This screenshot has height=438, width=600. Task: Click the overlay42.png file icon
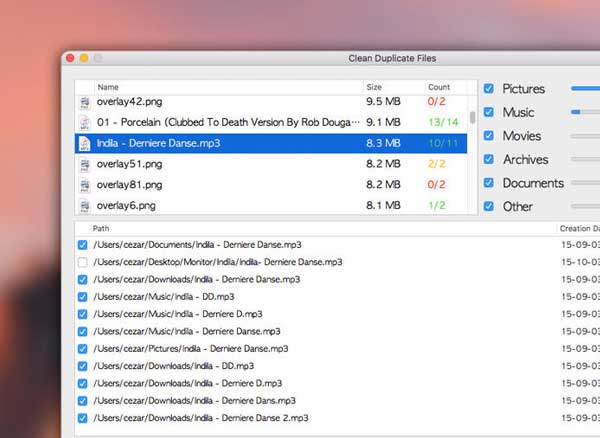coord(84,103)
